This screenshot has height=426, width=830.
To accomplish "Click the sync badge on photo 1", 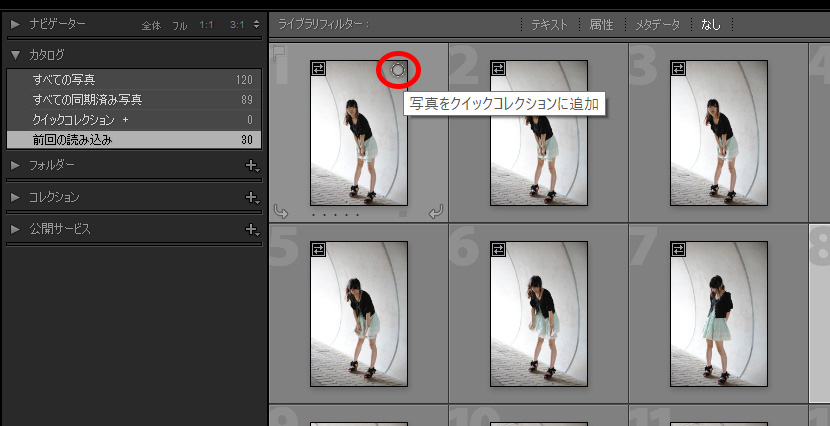I will (x=319, y=68).
